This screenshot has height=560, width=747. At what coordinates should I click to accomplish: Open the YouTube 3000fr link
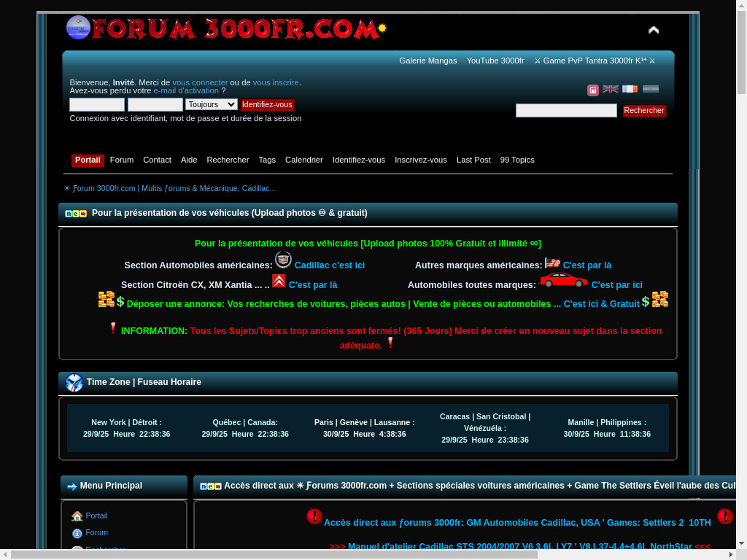495,61
